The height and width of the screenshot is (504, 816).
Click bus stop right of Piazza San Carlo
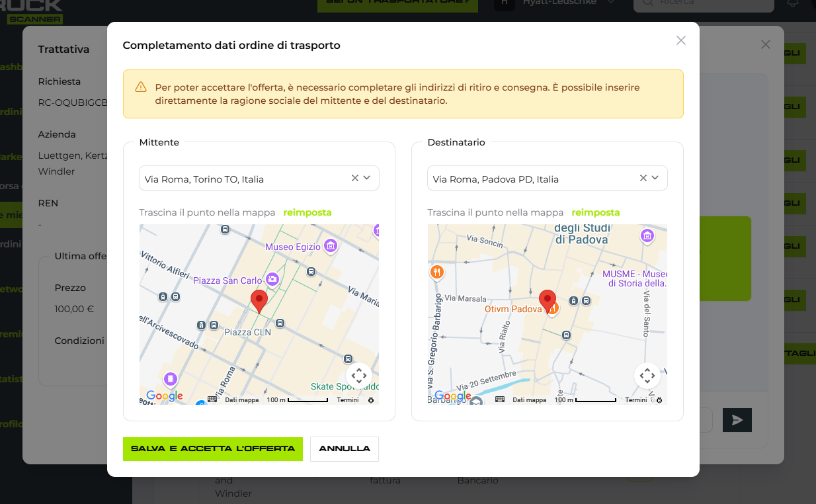pos(311,271)
